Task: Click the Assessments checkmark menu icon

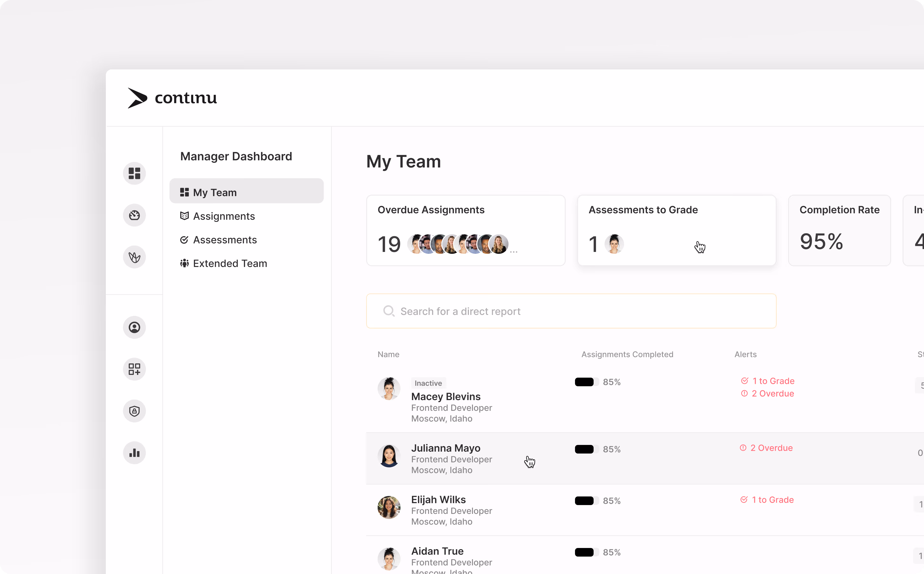Action: click(x=184, y=240)
